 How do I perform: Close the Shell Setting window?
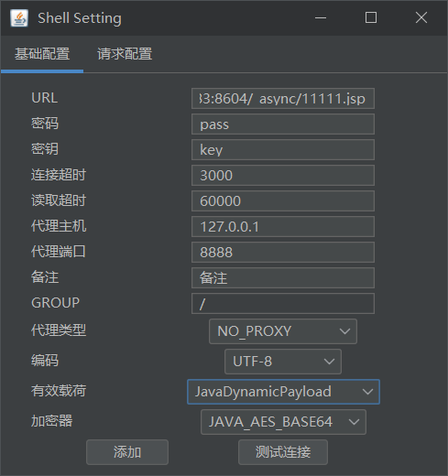(421, 18)
